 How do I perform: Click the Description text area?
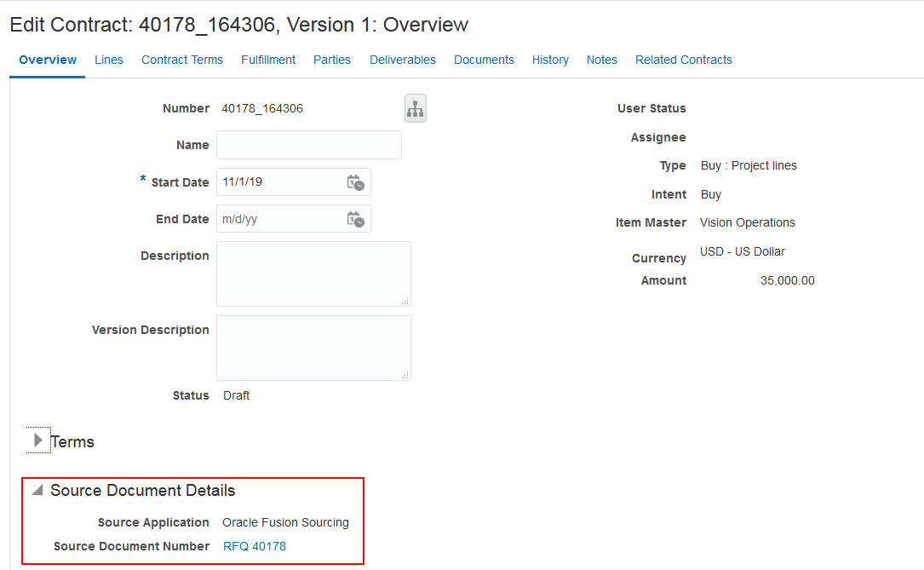pos(313,273)
